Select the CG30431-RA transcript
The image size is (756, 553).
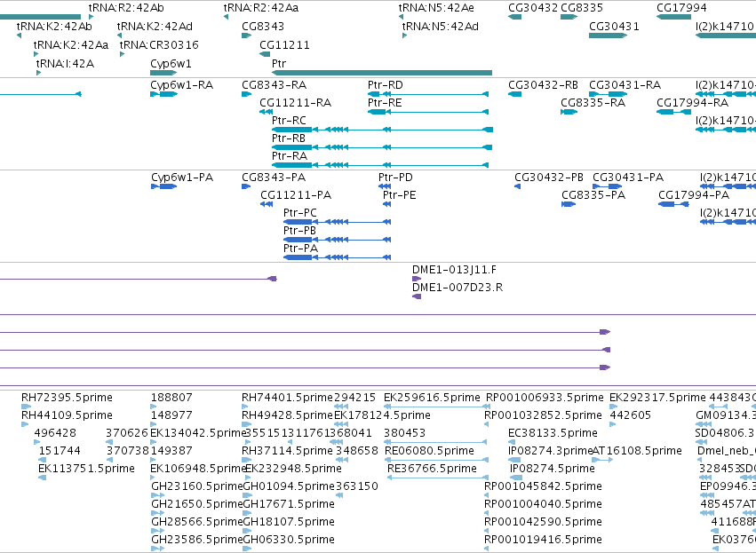click(x=608, y=94)
